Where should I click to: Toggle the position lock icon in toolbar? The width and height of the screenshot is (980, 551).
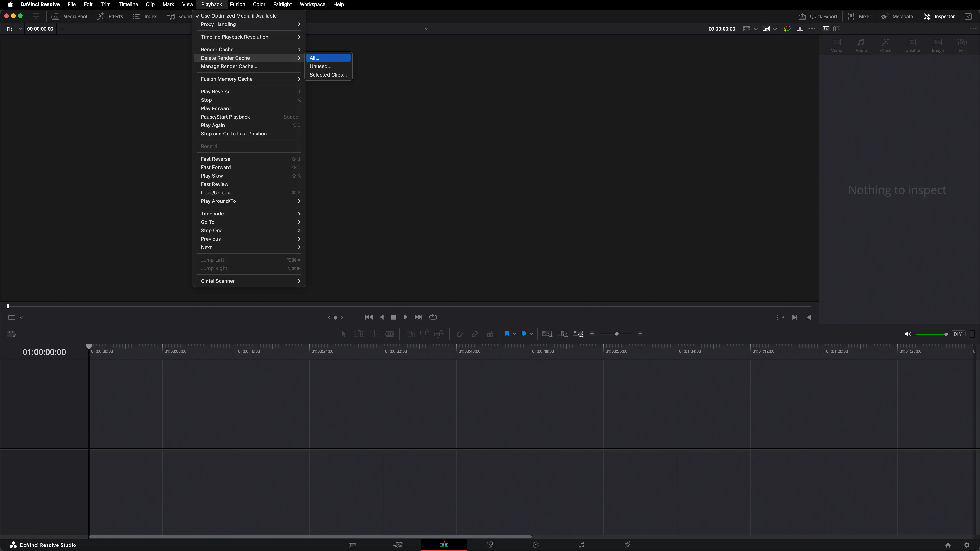[x=490, y=334]
